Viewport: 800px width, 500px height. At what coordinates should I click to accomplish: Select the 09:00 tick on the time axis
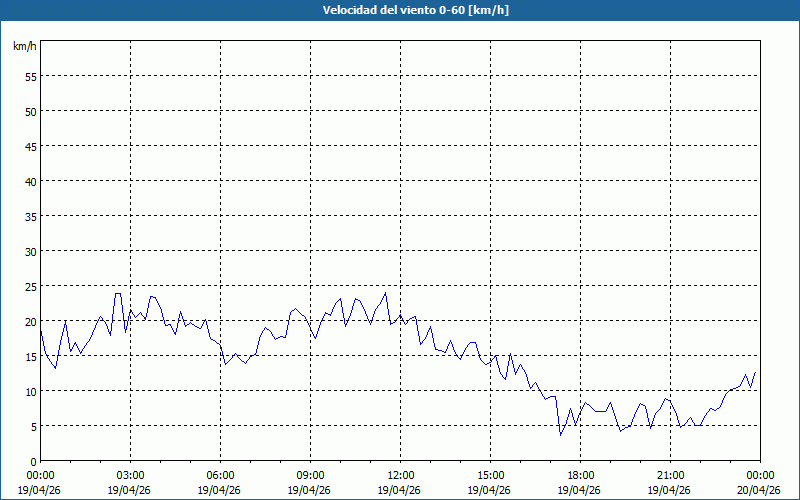(310, 475)
